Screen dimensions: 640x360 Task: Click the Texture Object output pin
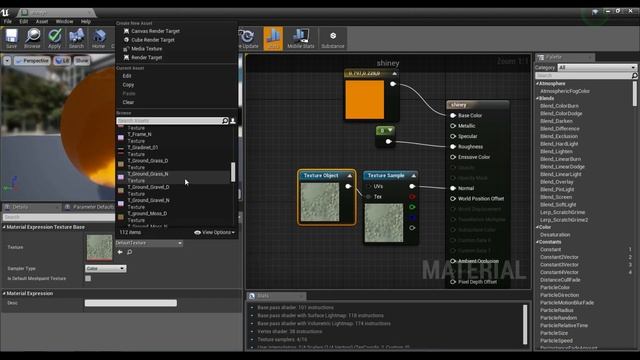click(x=348, y=187)
